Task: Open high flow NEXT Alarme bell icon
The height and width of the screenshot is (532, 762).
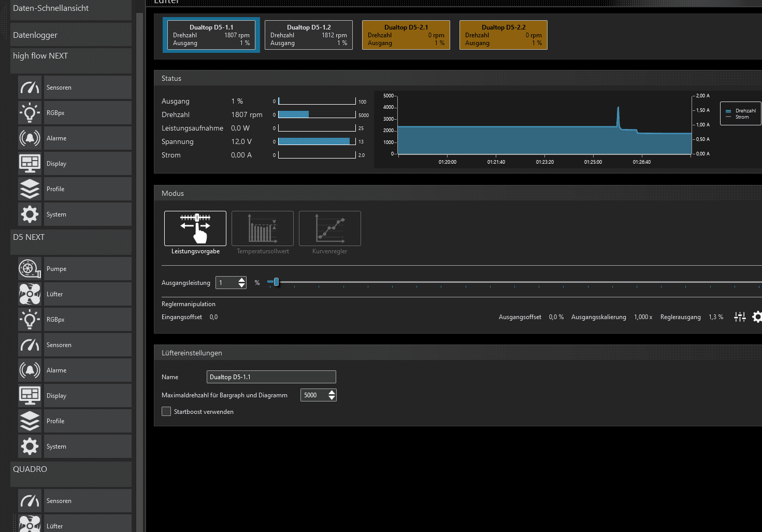Action: [30, 138]
